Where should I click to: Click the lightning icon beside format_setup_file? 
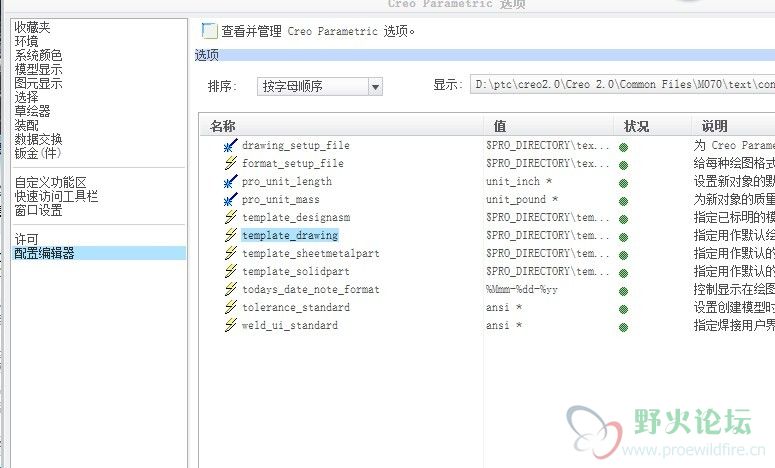231,163
